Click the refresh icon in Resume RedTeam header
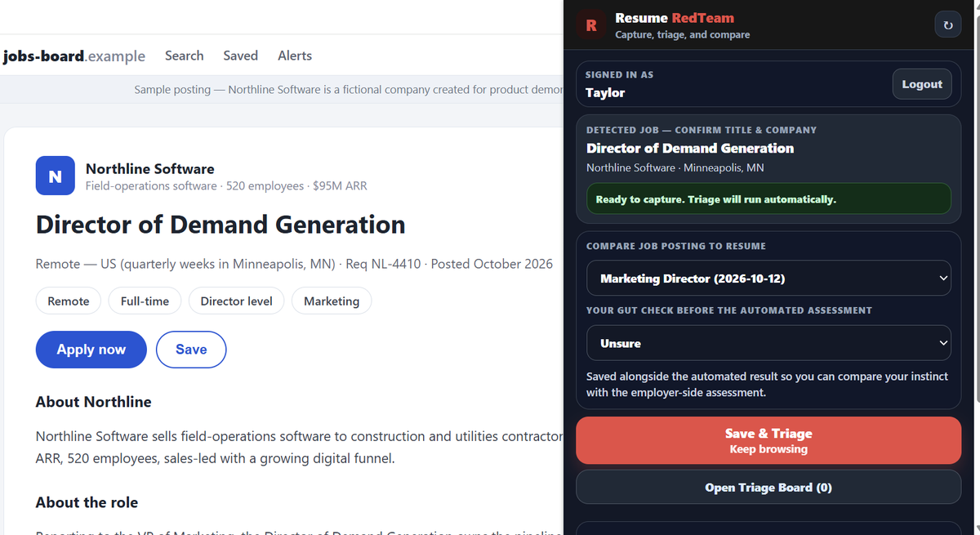This screenshot has height=535, width=980. pos(947,25)
